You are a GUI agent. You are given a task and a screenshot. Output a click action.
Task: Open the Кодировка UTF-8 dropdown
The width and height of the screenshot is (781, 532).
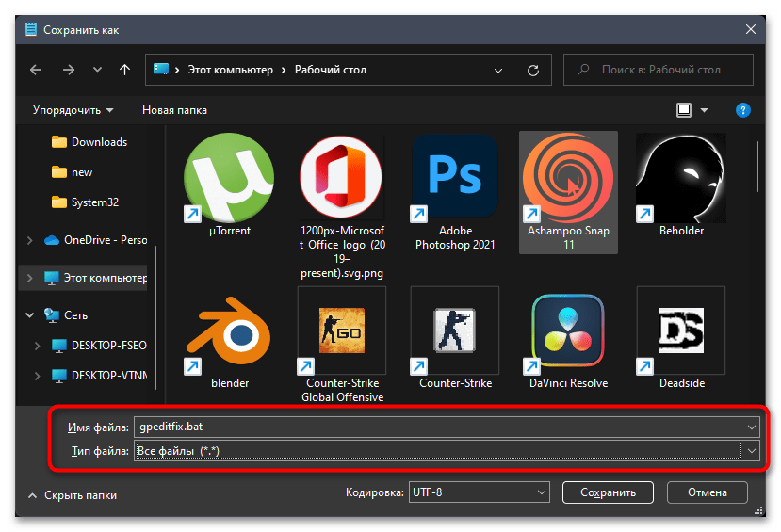pos(480,492)
